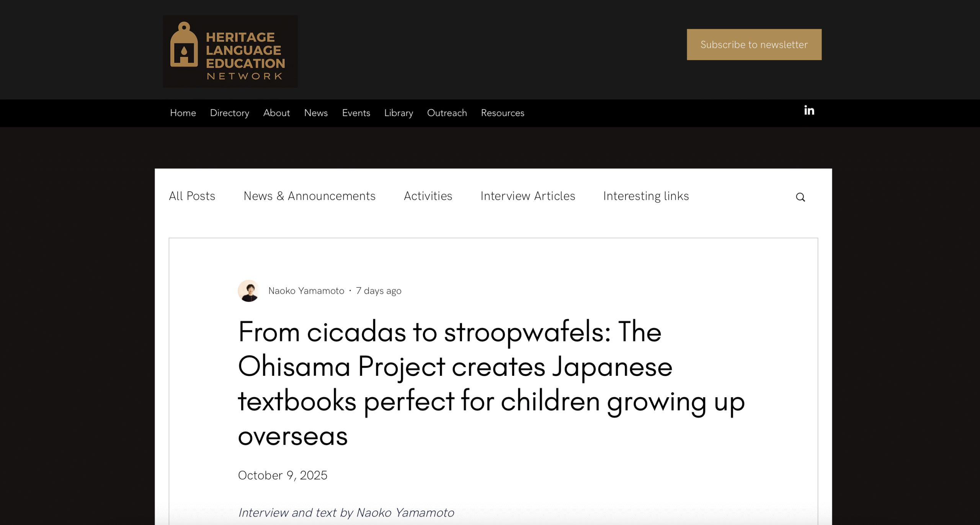Screen dimensions: 980x525
Task: Open the Directory page
Action: (x=229, y=113)
